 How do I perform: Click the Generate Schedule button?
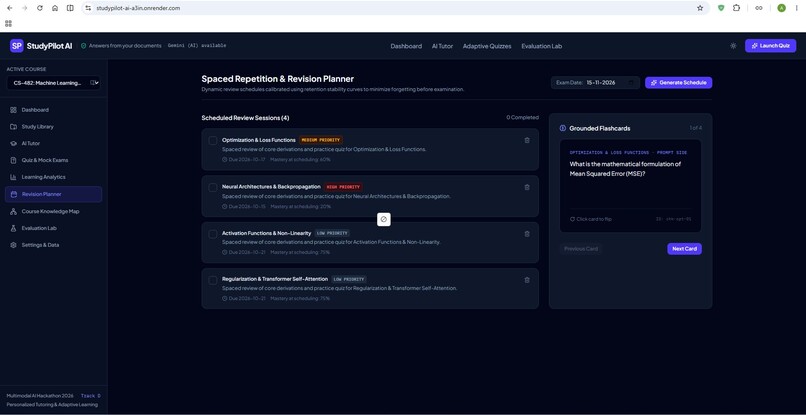679,82
